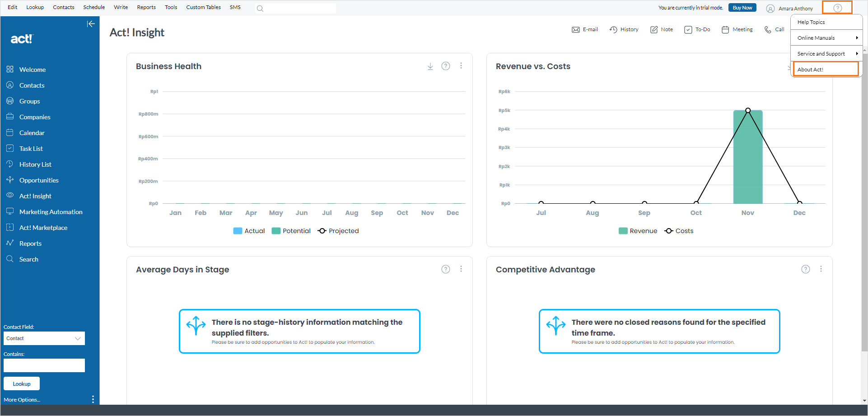Expand the Service and Support submenu
Screen dimensions: 868x416
[826, 54]
